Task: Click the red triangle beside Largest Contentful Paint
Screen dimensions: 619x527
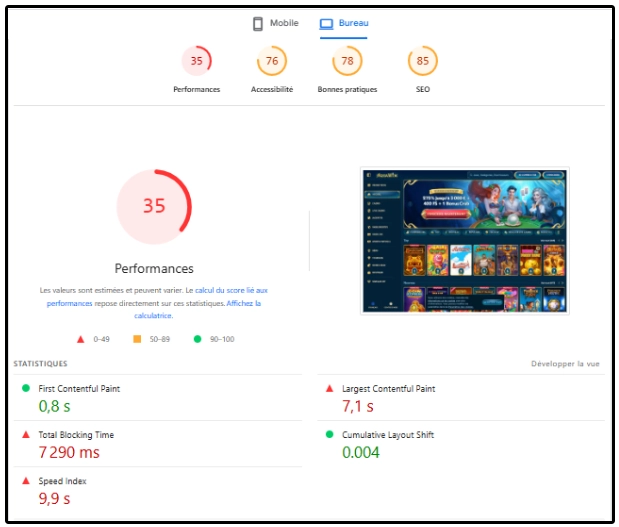Action: [330, 388]
